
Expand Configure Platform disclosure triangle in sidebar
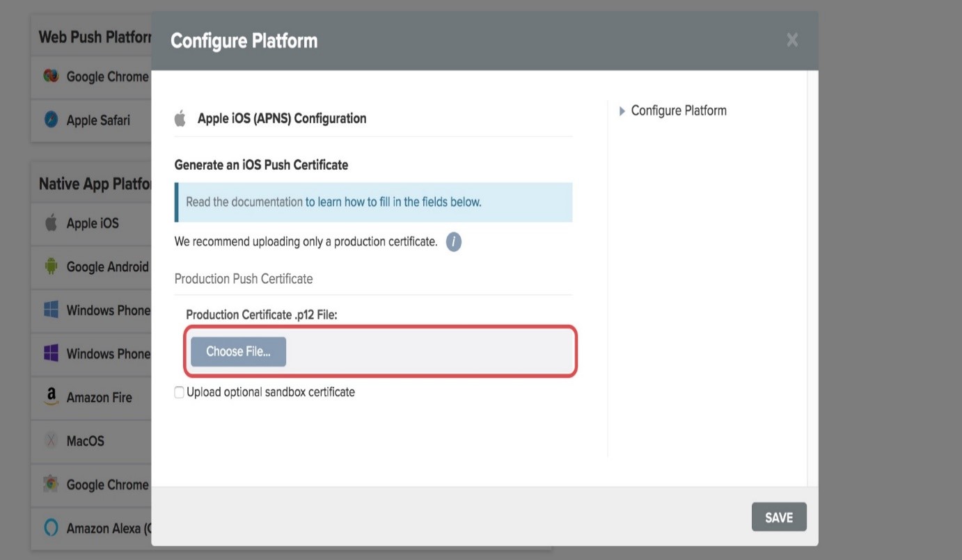click(x=622, y=111)
